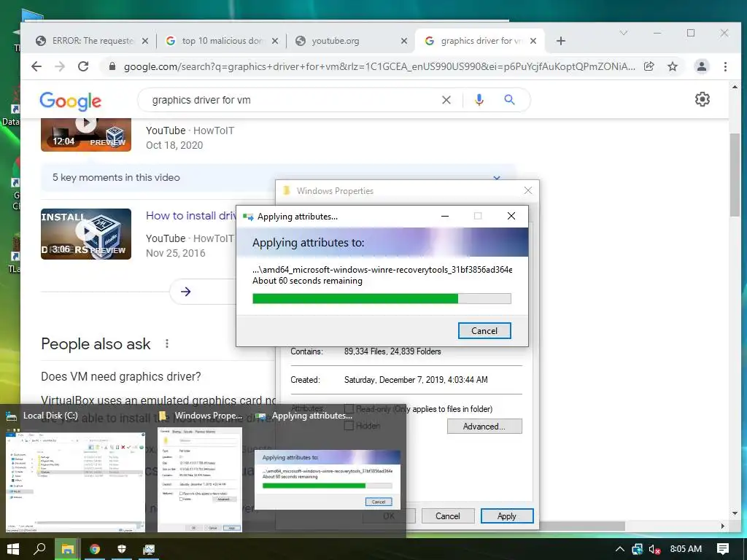747x560 pixels.
Task: Select Windows Properties taskbar preview thumbnail
Action: (200, 480)
